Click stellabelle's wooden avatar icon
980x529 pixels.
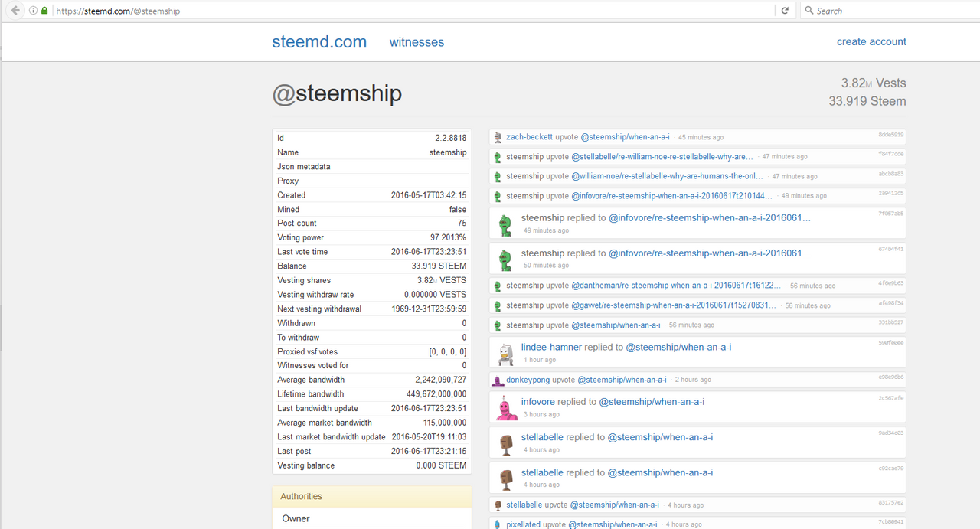[505, 442]
